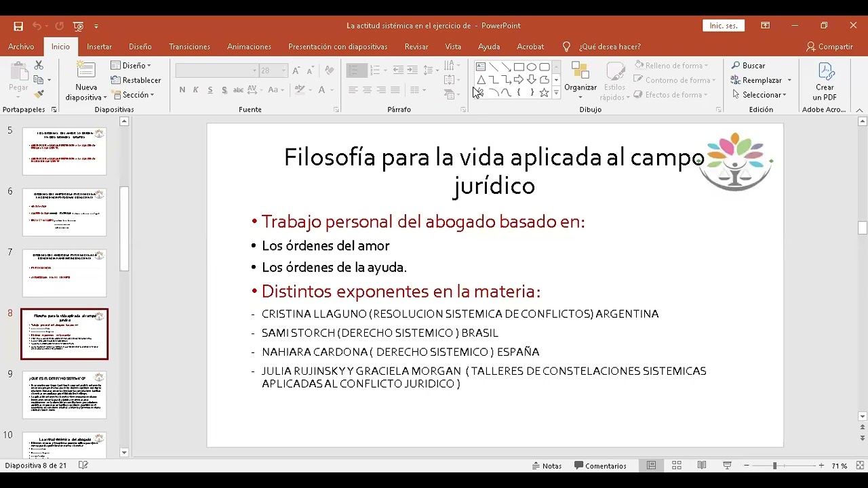Align text left

point(353,89)
